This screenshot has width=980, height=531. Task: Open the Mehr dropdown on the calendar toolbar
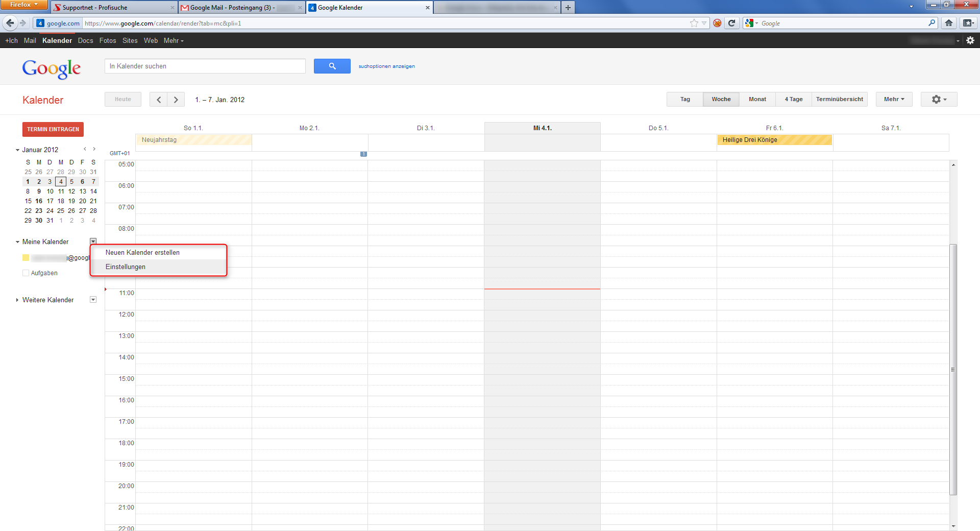[x=893, y=99]
